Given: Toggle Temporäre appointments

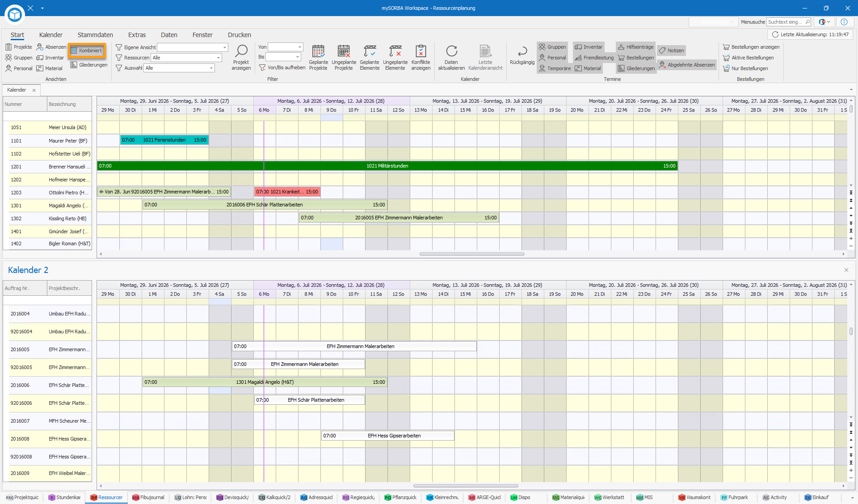Looking at the screenshot, I should coord(555,68).
